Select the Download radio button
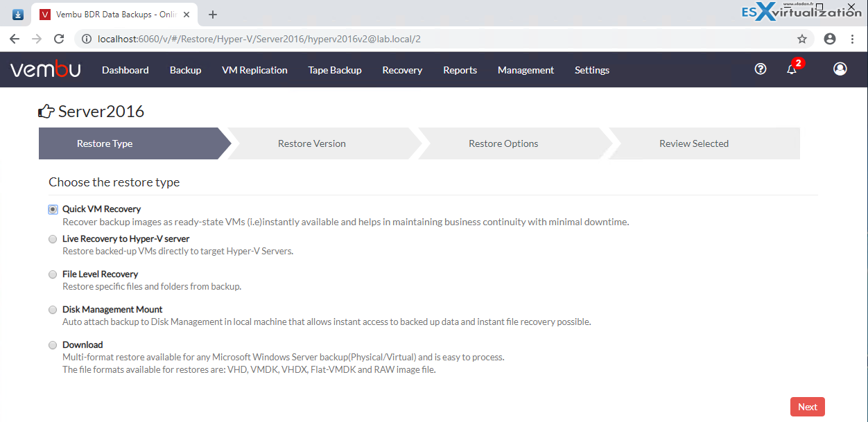This screenshot has height=422, width=868. 53,345
